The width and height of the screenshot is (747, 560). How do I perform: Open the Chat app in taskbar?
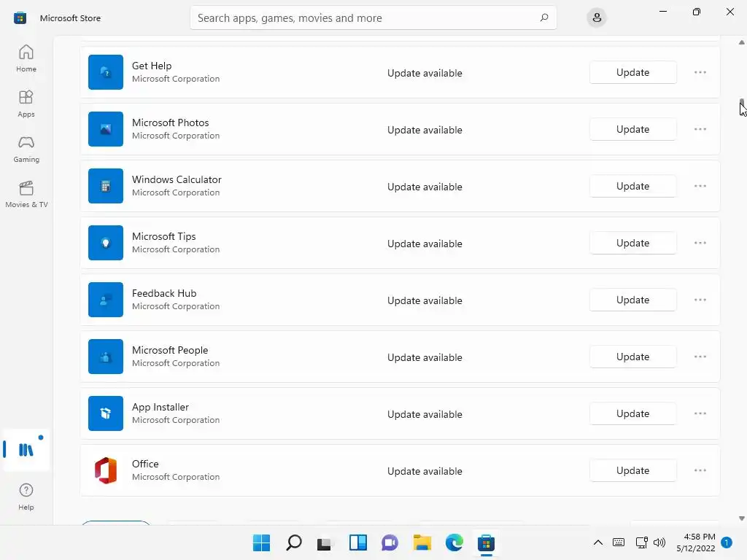pos(390,542)
